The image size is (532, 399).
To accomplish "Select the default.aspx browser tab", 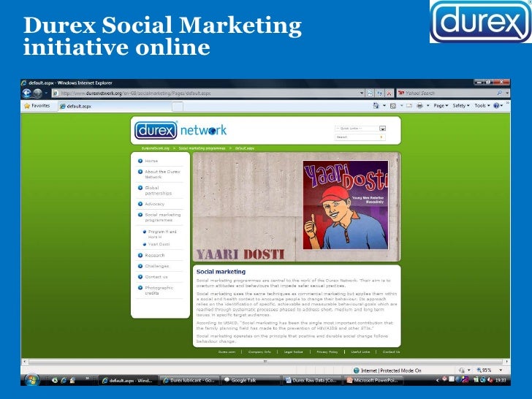I will pos(115,106).
